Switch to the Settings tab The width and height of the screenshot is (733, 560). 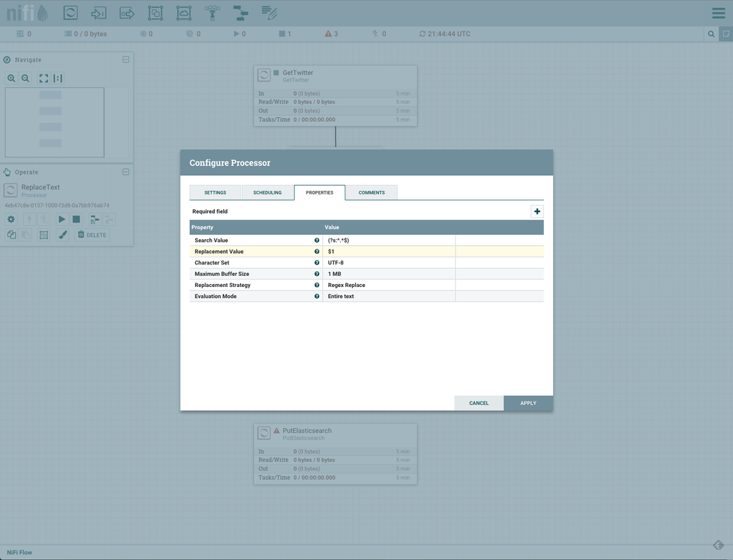point(215,192)
